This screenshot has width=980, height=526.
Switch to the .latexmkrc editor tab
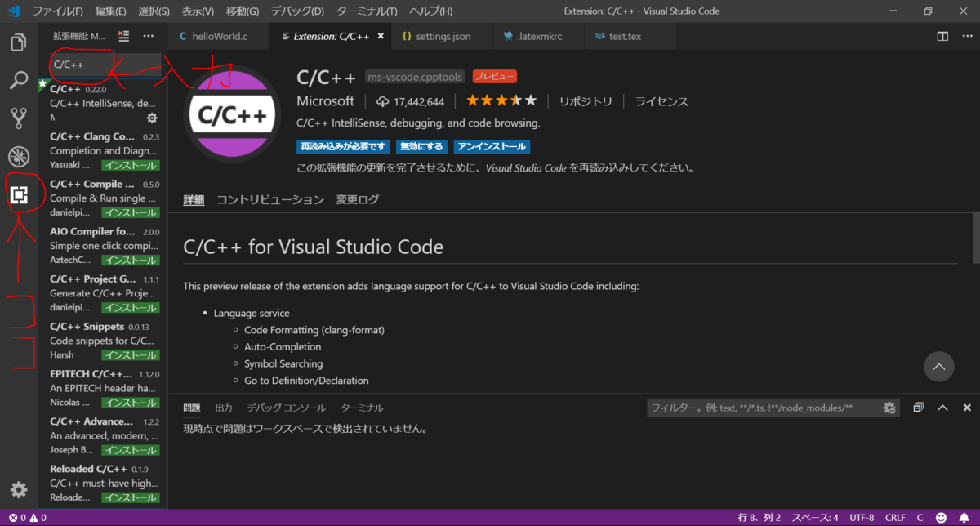point(537,36)
